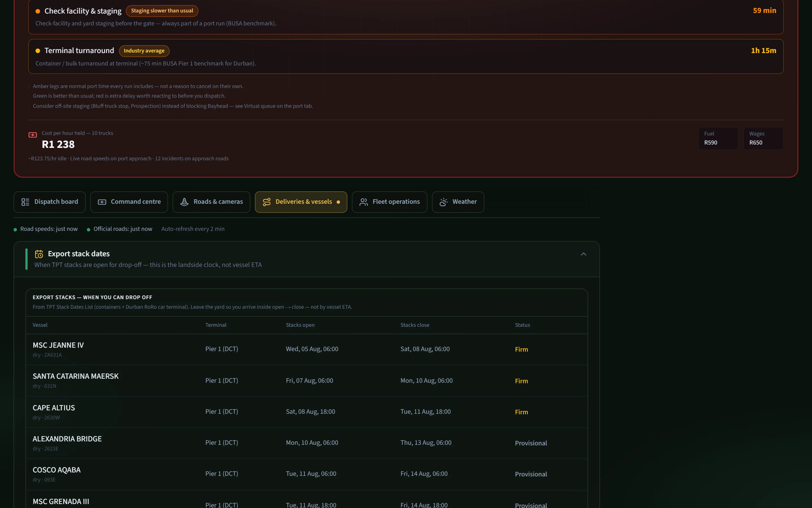Select the SANTA CATARINA MAERSK vessel name
This screenshot has height=508, width=812.
pos(76,376)
